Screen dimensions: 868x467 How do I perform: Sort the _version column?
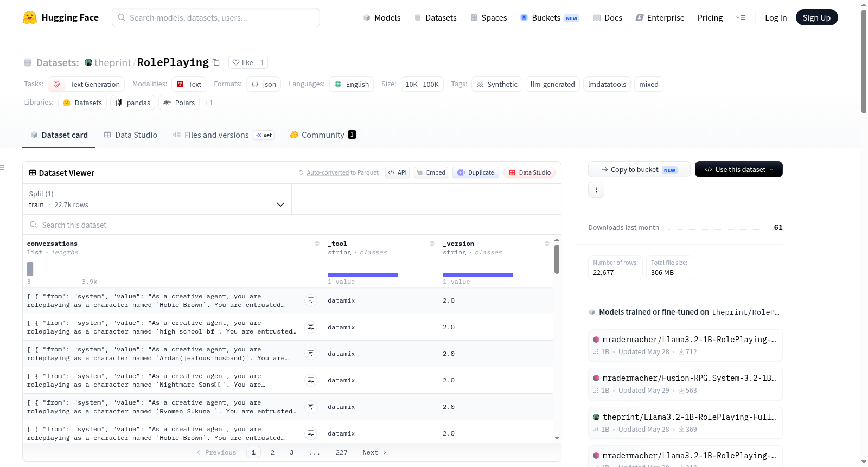[x=547, y=244]
